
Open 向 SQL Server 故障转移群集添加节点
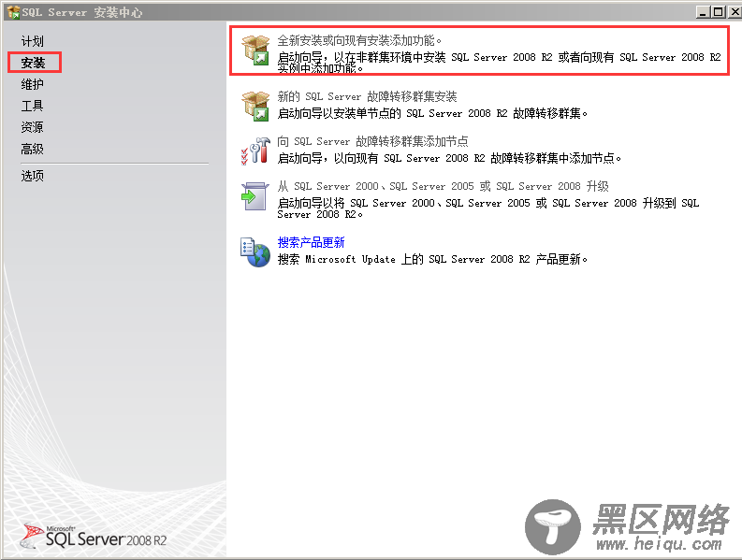click(373, 141)
